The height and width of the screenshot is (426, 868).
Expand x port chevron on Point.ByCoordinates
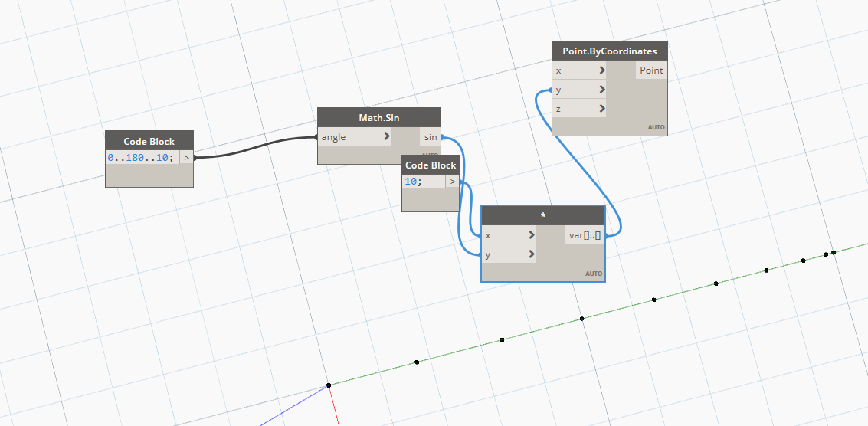pos(601,70)
